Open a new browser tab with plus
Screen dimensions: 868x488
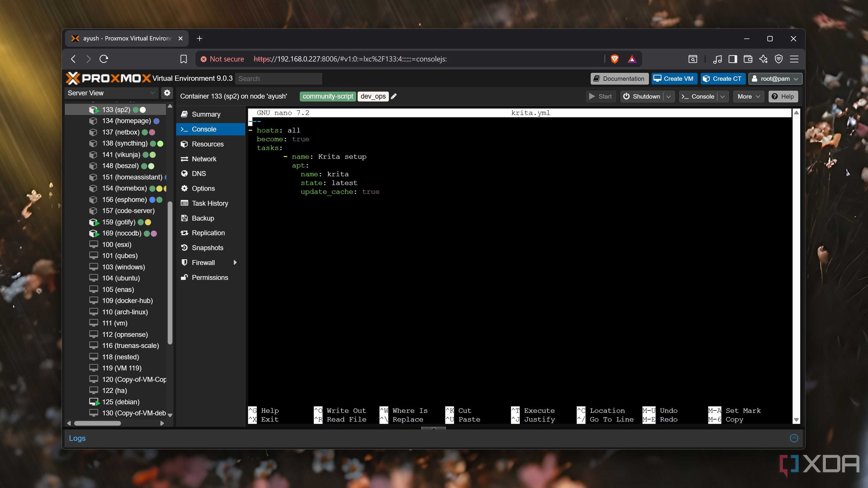[x=199, y=38]
